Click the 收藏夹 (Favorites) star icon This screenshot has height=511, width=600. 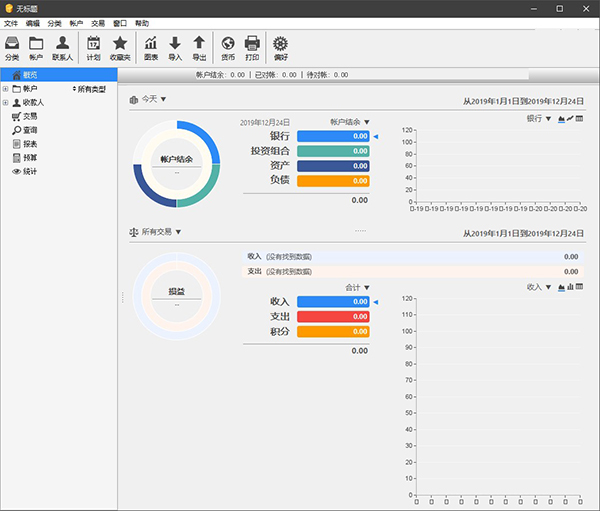[x=120, y=47]
